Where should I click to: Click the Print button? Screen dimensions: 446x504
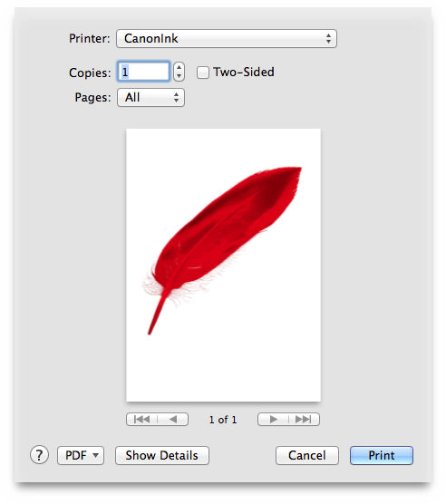pos(382,455)
